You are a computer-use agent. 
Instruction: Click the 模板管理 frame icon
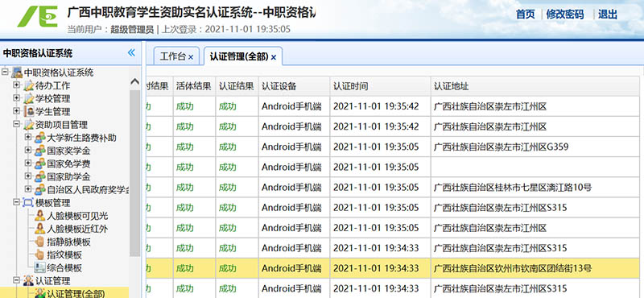[29, 203]
